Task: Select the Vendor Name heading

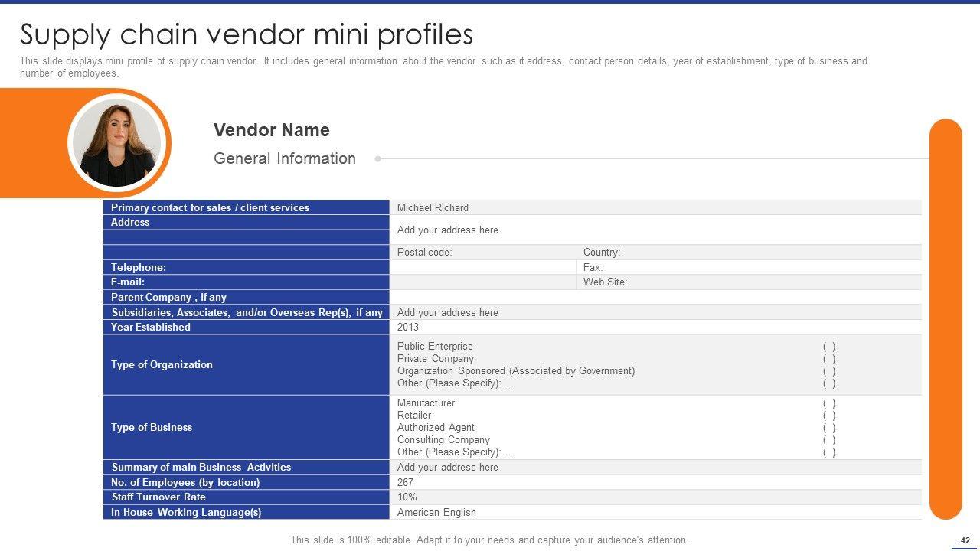Action: pyautogui.click(x=271, y=130)
